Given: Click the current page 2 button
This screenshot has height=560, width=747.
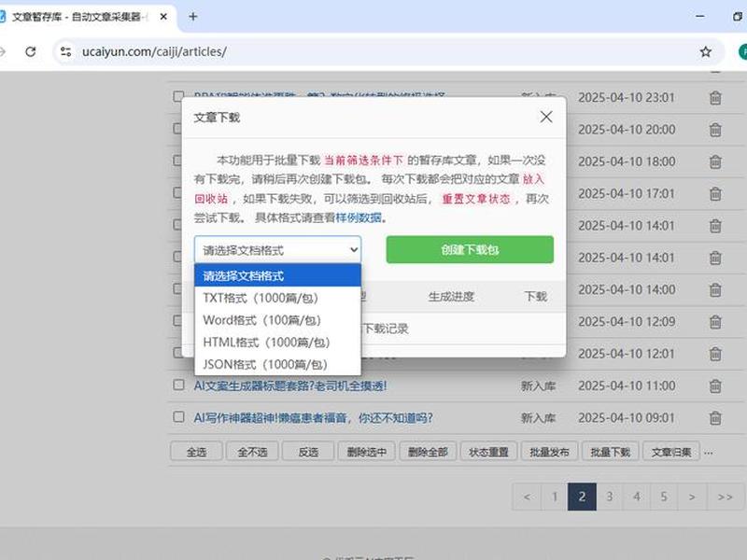Looking at the screenshot, I should click(x=582, y=497).
